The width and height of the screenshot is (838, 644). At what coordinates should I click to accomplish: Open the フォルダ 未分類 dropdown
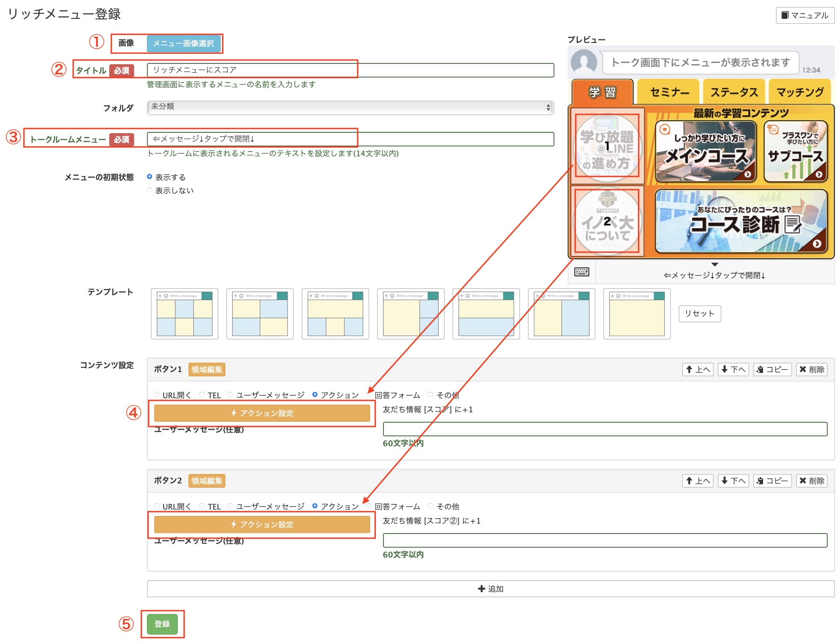350,107
